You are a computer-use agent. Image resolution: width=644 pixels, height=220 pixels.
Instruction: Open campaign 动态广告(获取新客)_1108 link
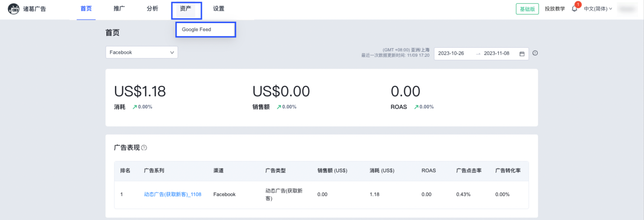coord(172,194)
